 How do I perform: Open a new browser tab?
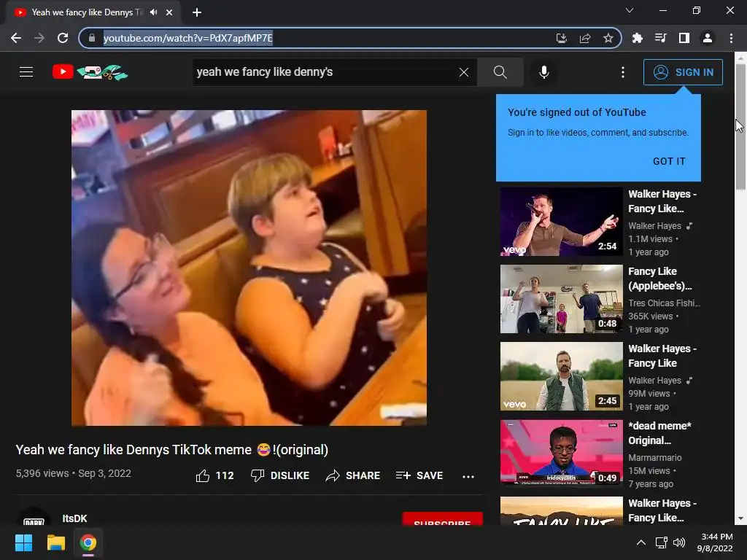pos(197,12)
